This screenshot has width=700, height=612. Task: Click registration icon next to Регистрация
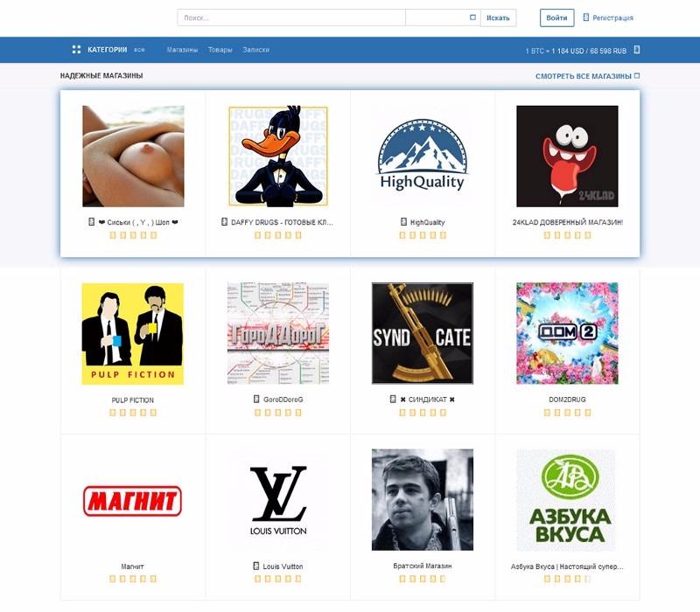click(x=585, y=17)
